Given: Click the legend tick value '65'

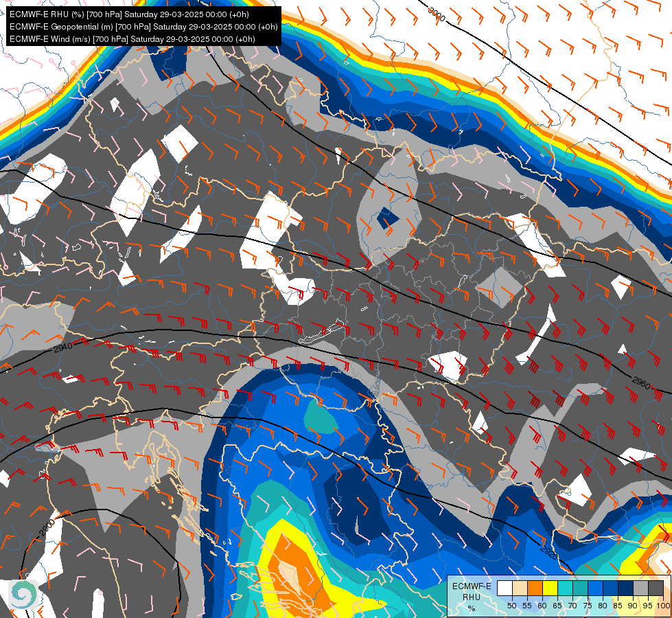Looking at the screenshot, I should click(x=557, y=606).
